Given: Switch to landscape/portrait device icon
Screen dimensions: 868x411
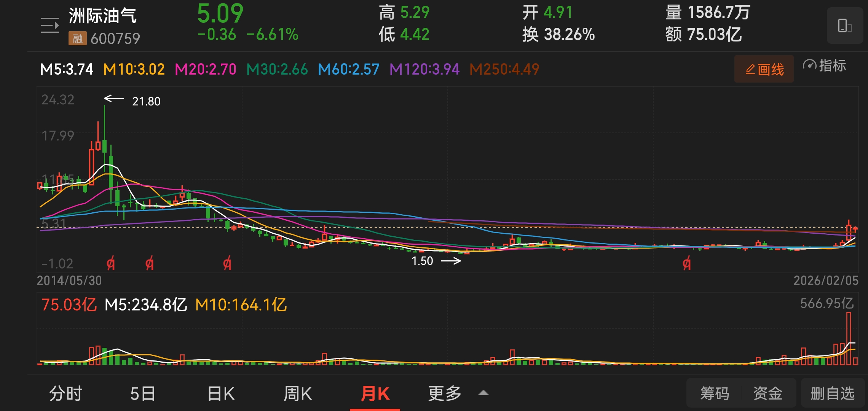Looking at the screenshot, I should click(x=844, y=26).
